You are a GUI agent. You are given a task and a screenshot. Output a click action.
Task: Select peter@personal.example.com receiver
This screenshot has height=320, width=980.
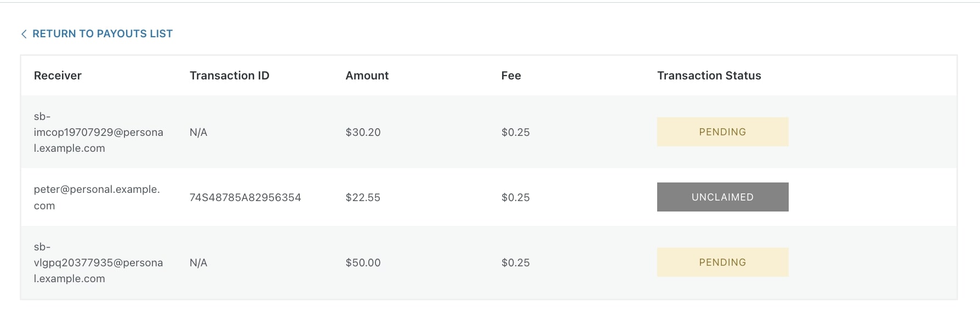tap(97, 197)
